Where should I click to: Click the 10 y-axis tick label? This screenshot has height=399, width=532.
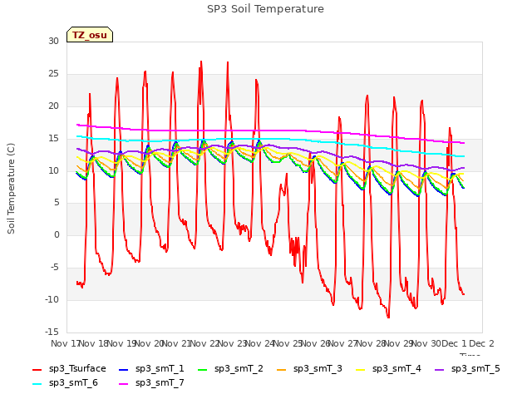53,170
